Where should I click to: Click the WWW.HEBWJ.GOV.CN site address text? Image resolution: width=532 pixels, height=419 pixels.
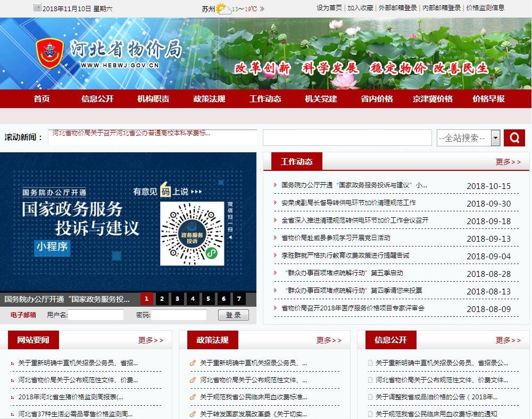tap(120, 65)
